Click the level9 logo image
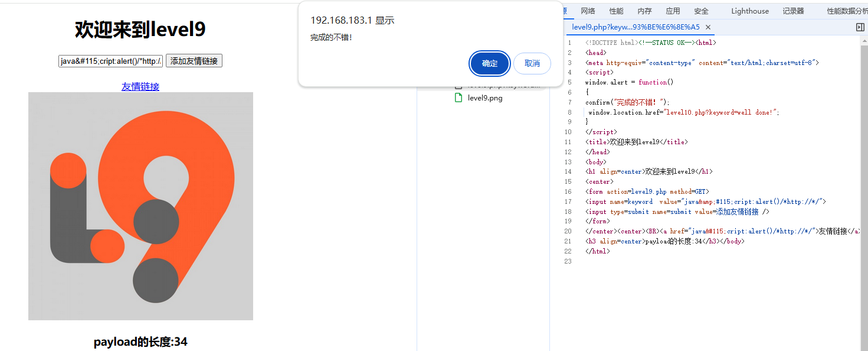This screenshot has width=868, height=351. pos(140,206)
